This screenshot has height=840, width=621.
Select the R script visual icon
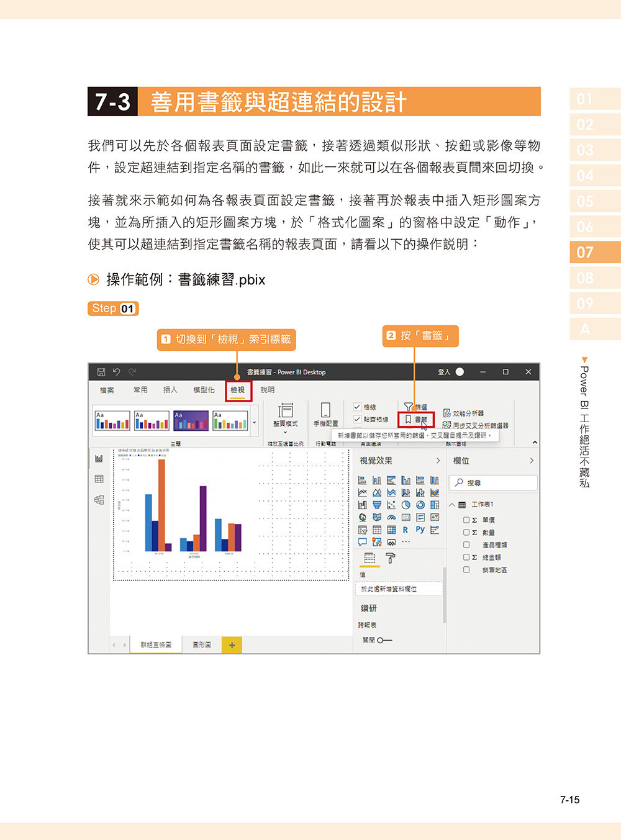point(405,530)
